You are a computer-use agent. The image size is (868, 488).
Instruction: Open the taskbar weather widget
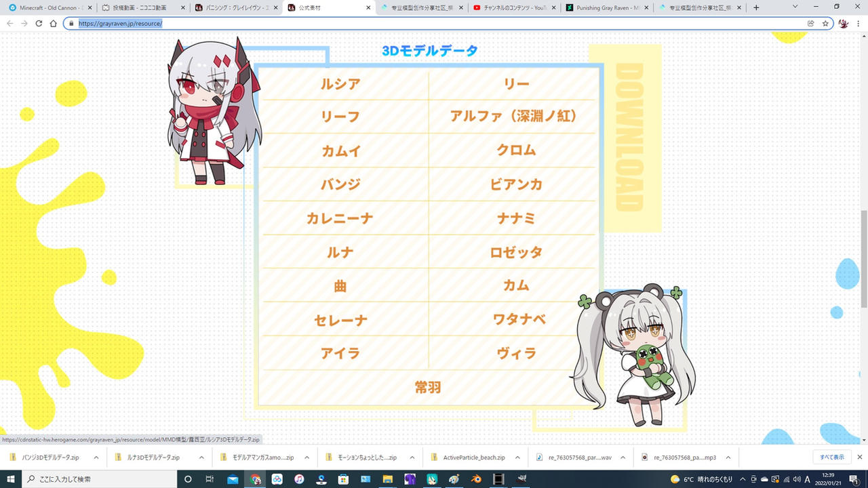pyautogui.click(x=700, y=479)
